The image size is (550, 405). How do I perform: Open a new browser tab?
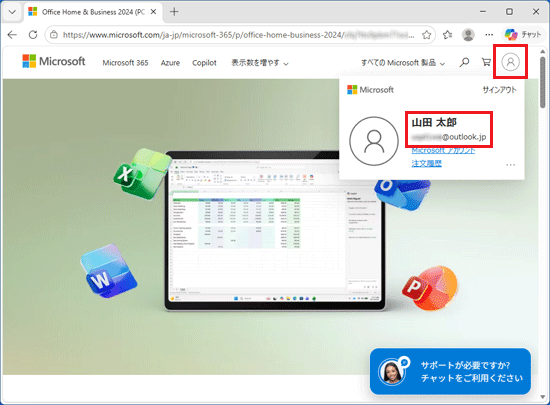(x=174, y=12)
